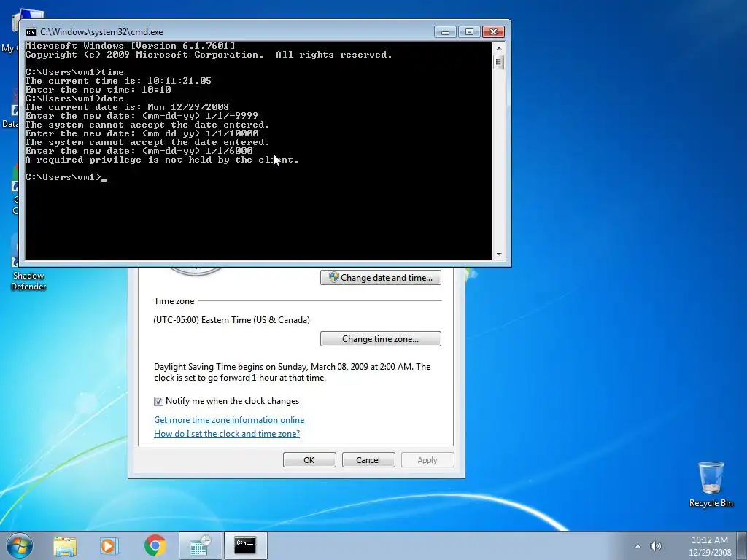
Task: Click the 'Enter the new time: 10:10' line
Action: point(98,90)
